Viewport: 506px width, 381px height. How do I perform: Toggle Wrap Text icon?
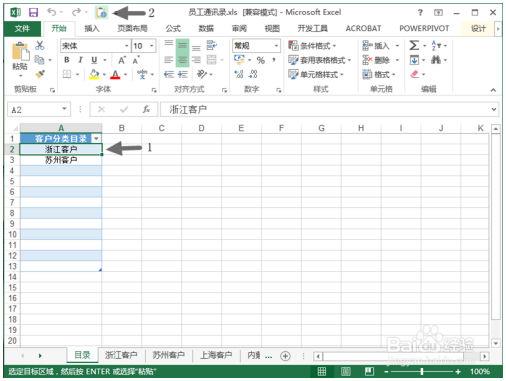212,45
